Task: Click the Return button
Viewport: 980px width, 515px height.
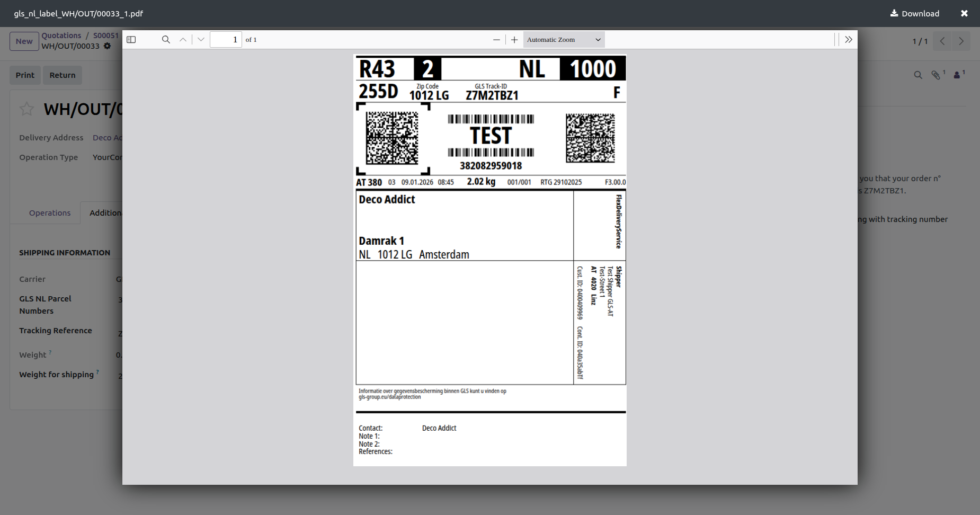Action: (63, 75)
